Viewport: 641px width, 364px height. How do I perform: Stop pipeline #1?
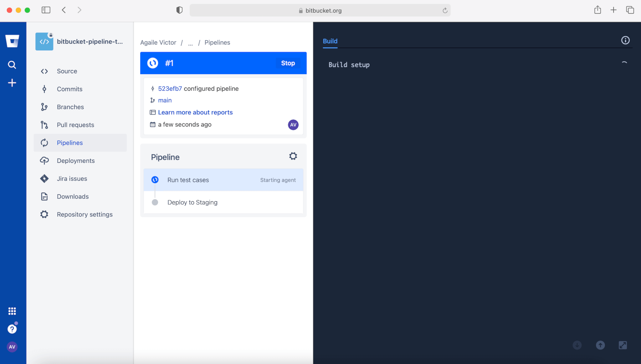pos(288,63)
